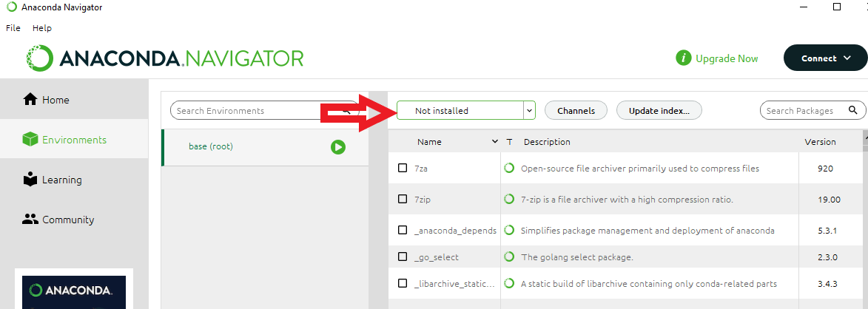Image resolution: width=868 pixels, height=309 pixels.
Task: Open the Not installed package filter dropdown
Action: [x=466, y=111]
